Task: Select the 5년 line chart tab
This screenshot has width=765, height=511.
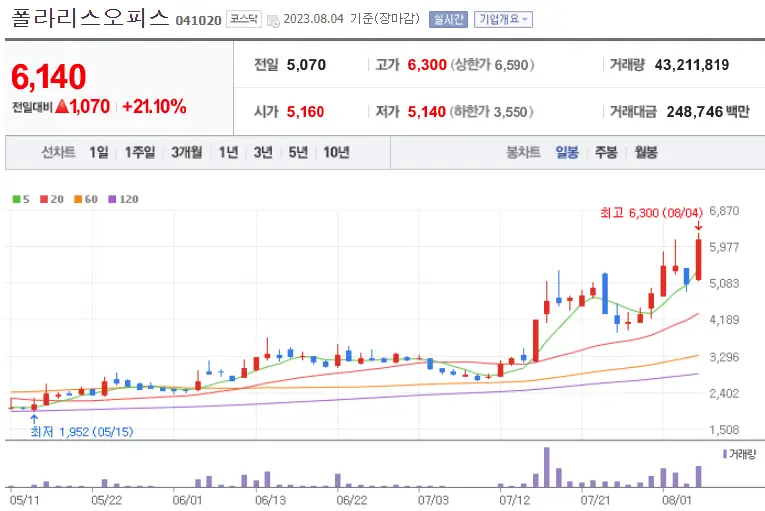Action: pyautogui.click(x=298, y=152)
